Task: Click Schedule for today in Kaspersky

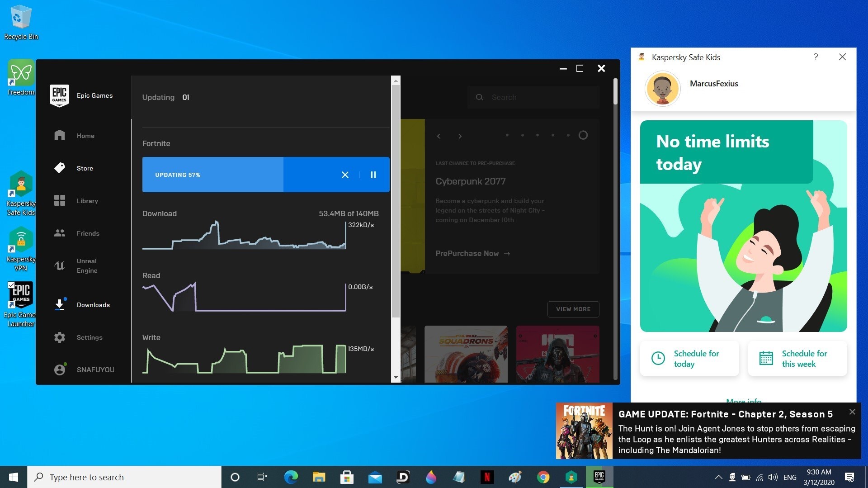Action: pyautogui.click(x=689, y=359)
